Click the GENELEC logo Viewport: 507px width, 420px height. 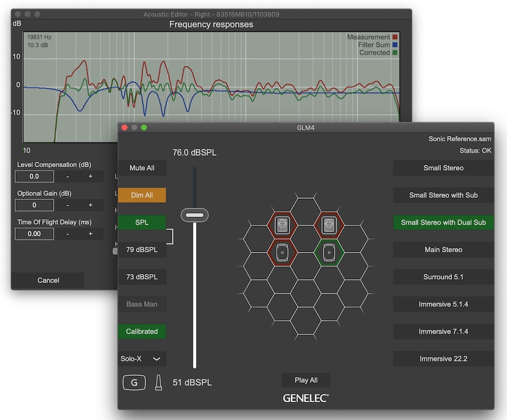(305, 398)
